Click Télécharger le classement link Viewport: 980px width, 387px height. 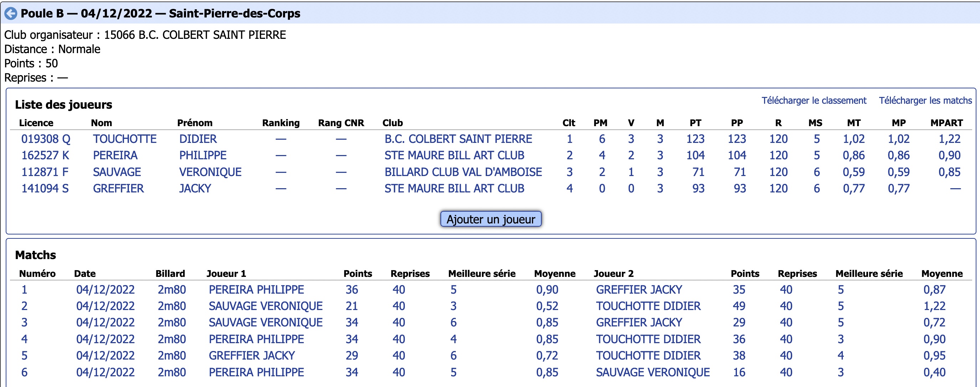[814, 100]
